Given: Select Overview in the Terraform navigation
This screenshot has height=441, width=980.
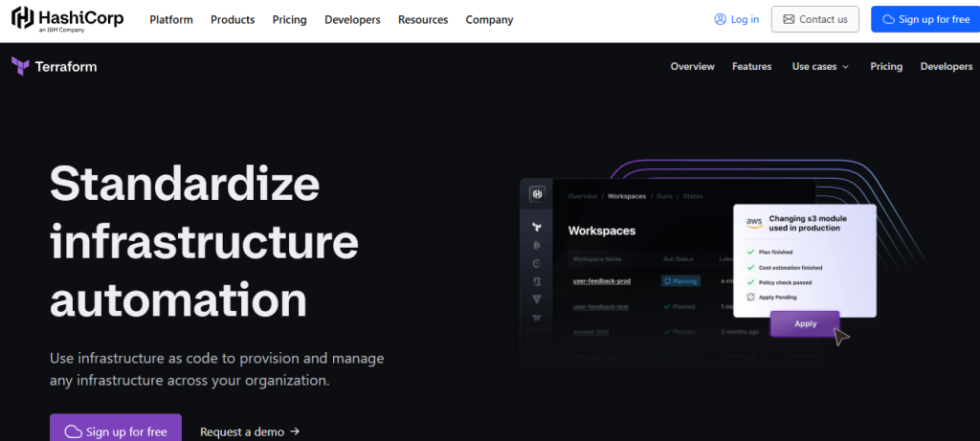Looking at the screenshot, I should click(693, 66).
